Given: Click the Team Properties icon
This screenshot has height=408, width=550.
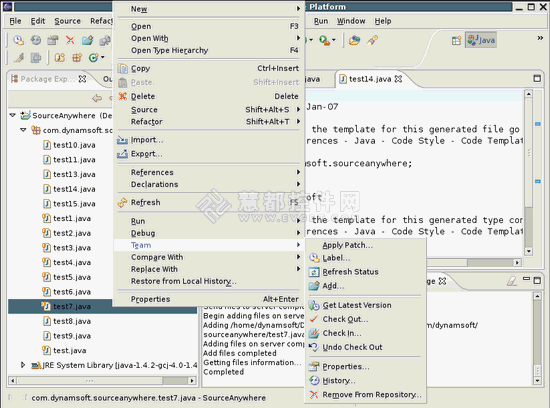Looking at the screenshot, I should [314, 367].
